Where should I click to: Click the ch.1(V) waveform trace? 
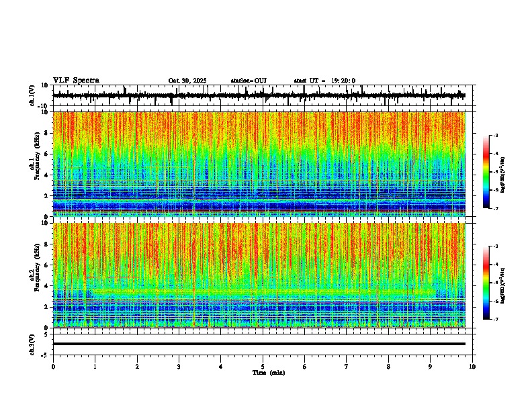(259, 95)
